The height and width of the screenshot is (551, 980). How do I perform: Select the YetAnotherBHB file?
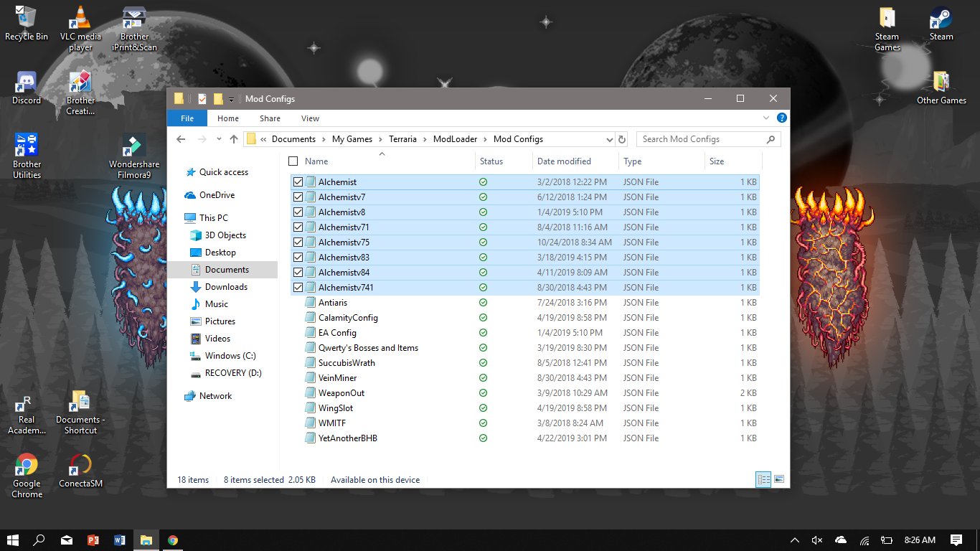pyautogui.click(x=525, y=438)
